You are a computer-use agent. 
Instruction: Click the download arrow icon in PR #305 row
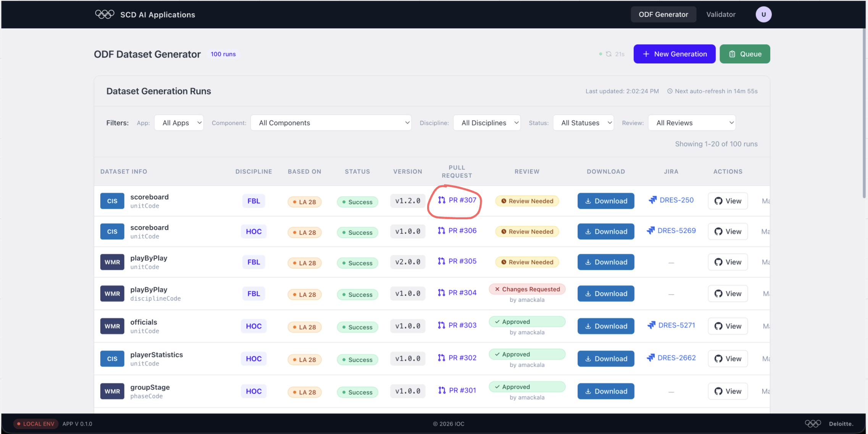[588, 262]
